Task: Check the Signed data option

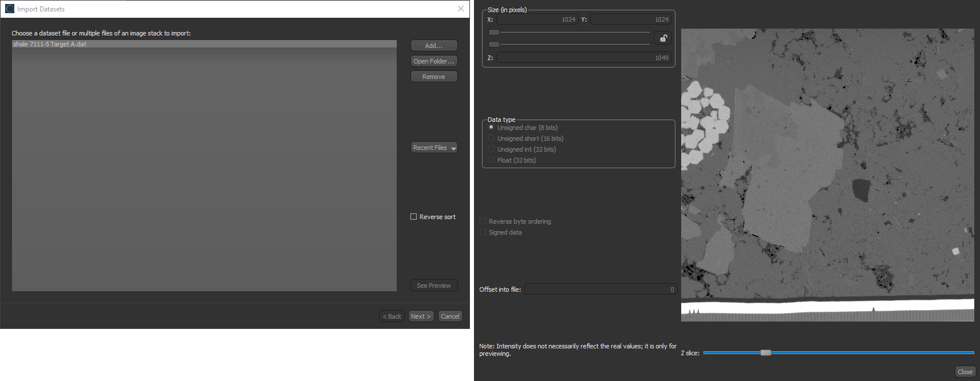Action: pyautogui.click(x=483, y=232)
